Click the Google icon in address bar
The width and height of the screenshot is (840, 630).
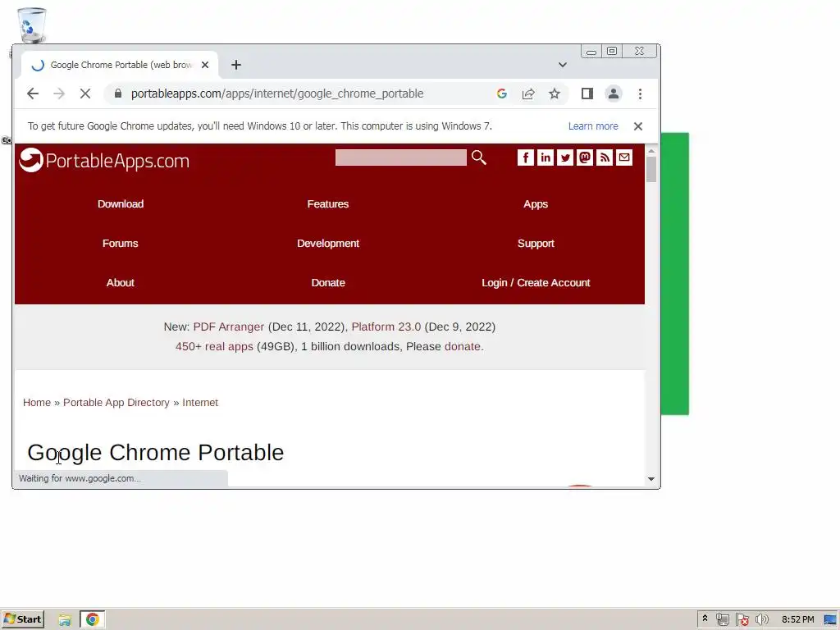click(502, 94)
